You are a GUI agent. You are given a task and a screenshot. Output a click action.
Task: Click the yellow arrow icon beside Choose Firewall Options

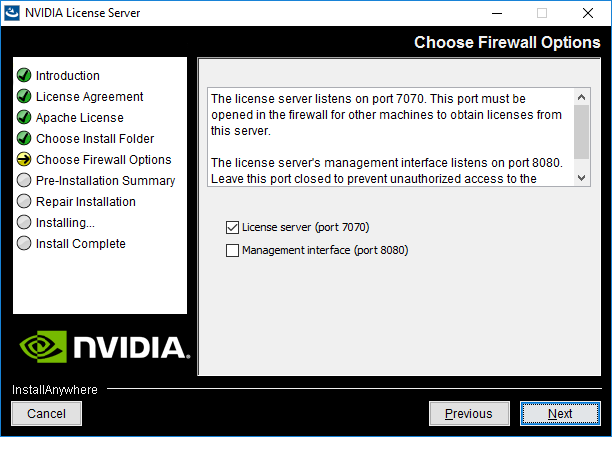pyautogui.click(x=25, y=160)
